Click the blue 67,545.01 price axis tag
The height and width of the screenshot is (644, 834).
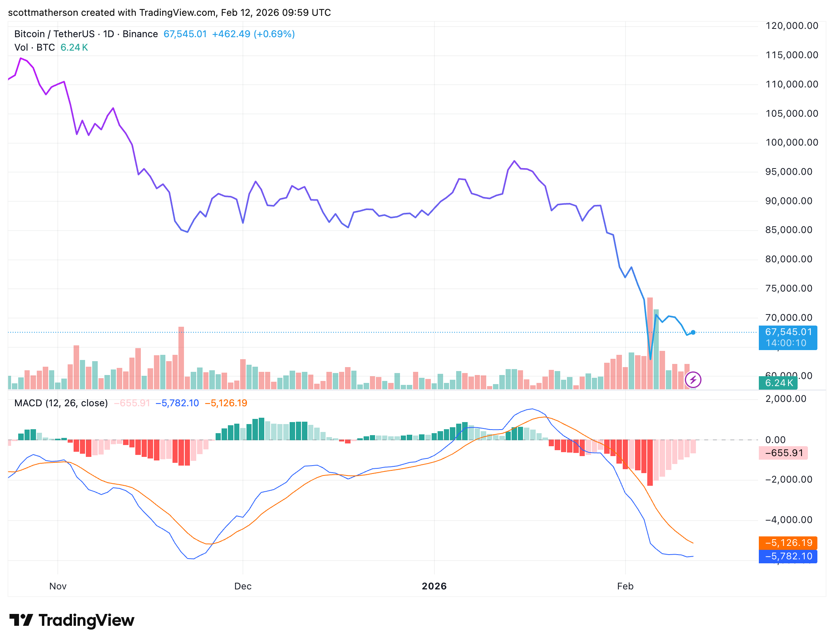(x=787, y=337)
